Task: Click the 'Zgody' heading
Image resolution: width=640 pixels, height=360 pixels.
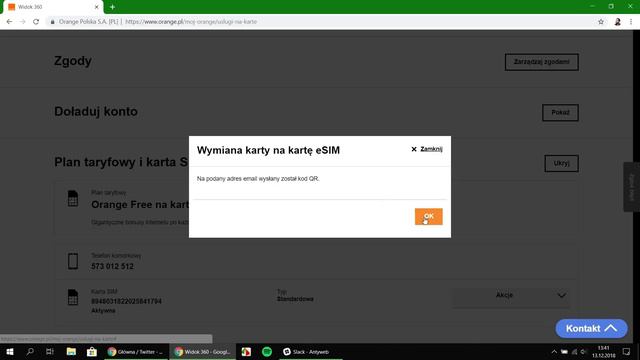Action: pos(73,61)
